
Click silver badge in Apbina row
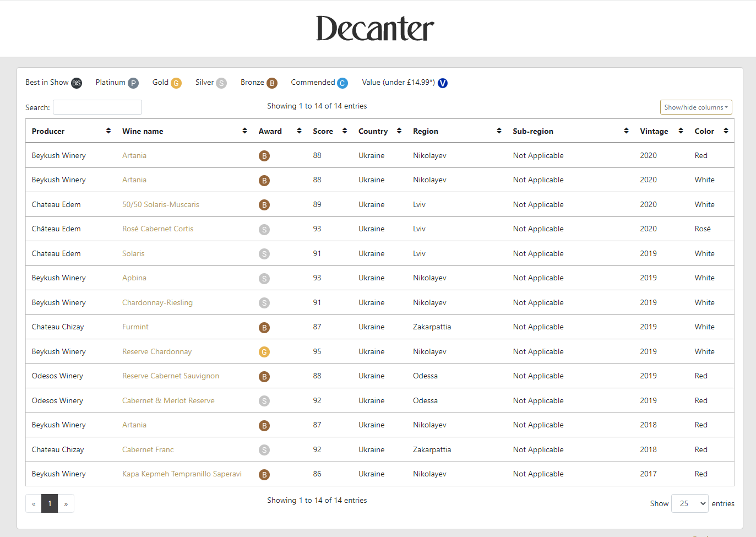click(x=264, y=279)
